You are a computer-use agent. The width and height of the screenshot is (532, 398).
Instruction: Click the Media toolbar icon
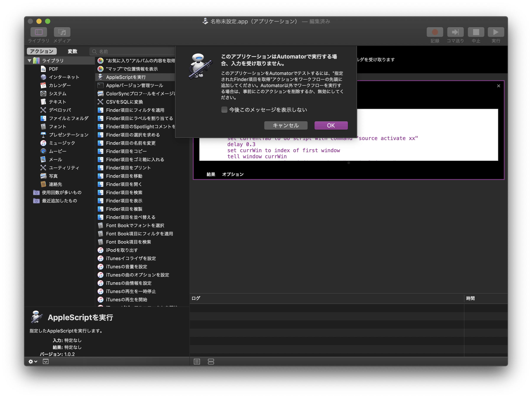62,32
